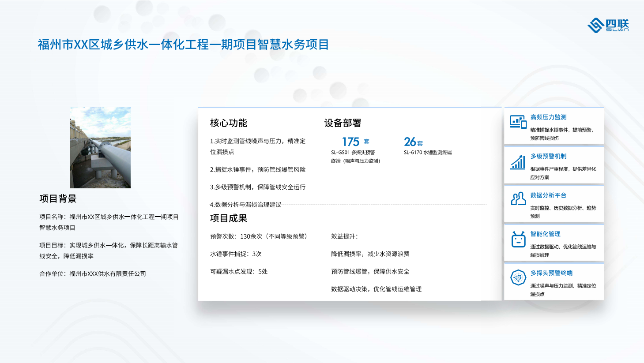Click description 通过数据驱动，优化管线运维
Image resolution: width=644 pixels, height=363 pixels.
(x=563, y=251)
